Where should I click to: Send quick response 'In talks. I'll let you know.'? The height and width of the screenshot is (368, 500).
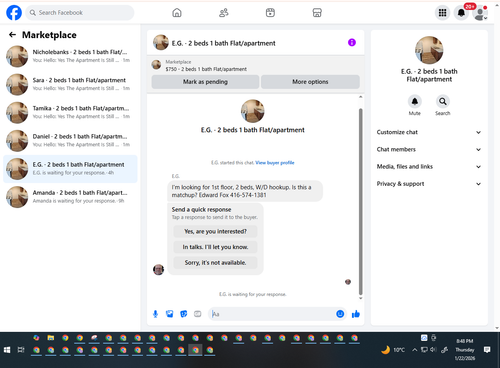click(x=215, y=247)
